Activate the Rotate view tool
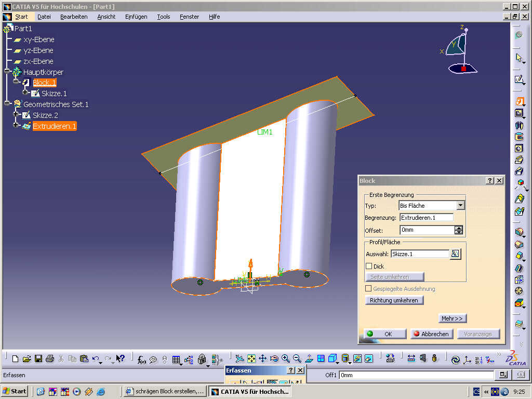532x399 pixels. click(274, 358)
